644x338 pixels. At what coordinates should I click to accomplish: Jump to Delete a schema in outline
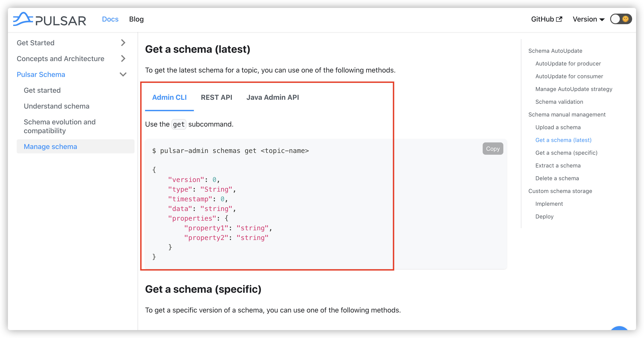[557, 178]
